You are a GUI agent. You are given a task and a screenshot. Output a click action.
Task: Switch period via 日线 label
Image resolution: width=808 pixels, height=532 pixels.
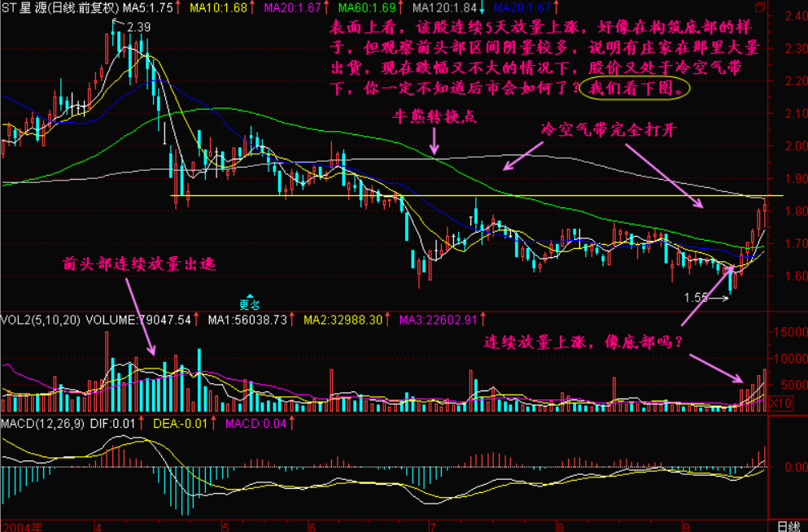pos(788,525)
